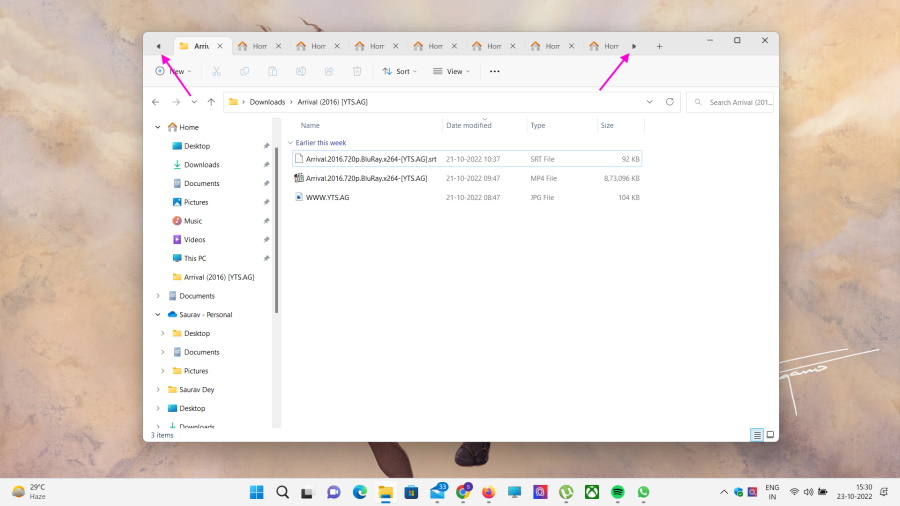This screenshot has width=900, height=506.
Task: Switch to the details view toggle in the status bar
Action: point(757,435)
